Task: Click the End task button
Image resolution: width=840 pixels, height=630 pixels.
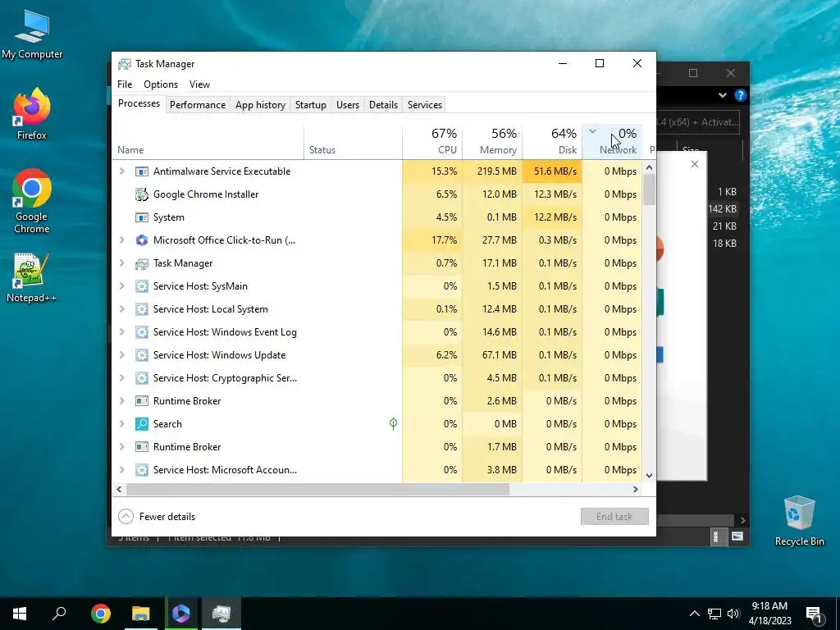Action: point(614,517)
